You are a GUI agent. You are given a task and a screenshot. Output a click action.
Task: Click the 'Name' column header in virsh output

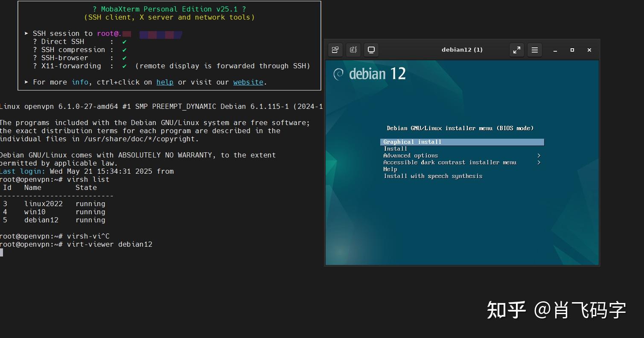point(33,188)
